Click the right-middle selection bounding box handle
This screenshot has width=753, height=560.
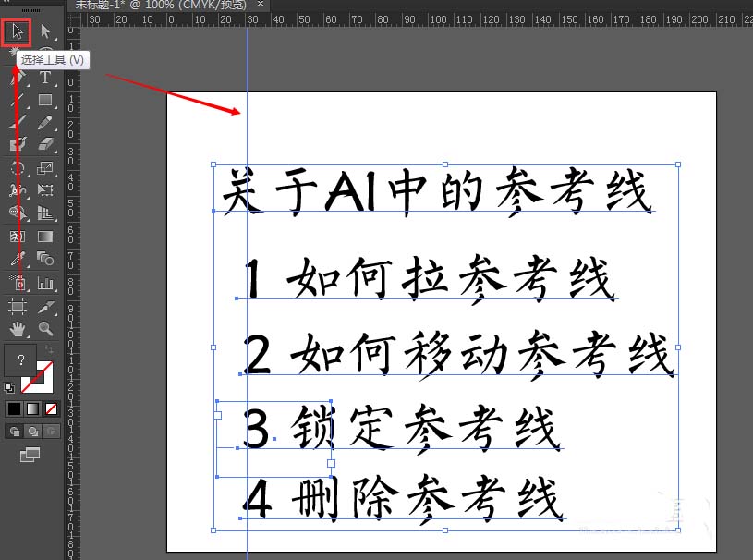pos(678,347)
